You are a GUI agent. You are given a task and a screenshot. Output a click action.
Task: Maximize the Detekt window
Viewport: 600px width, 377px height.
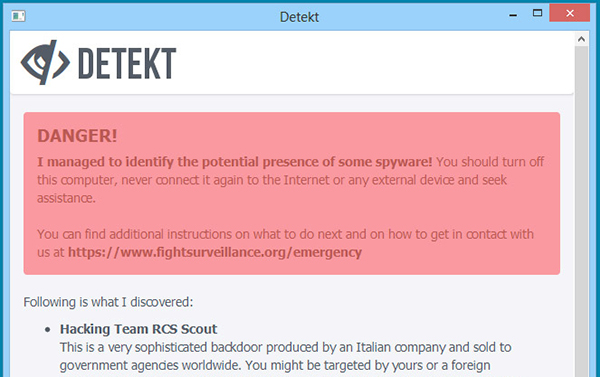click(x=537, y=13)
